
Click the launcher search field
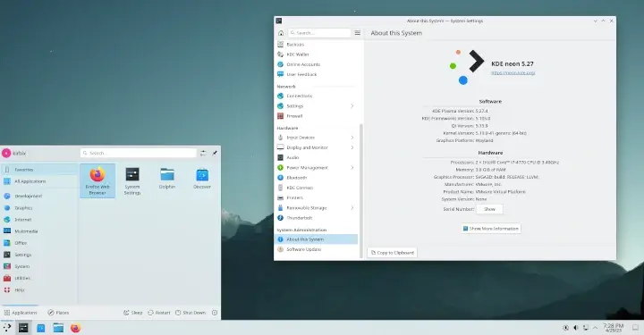(x=139, y=153)
